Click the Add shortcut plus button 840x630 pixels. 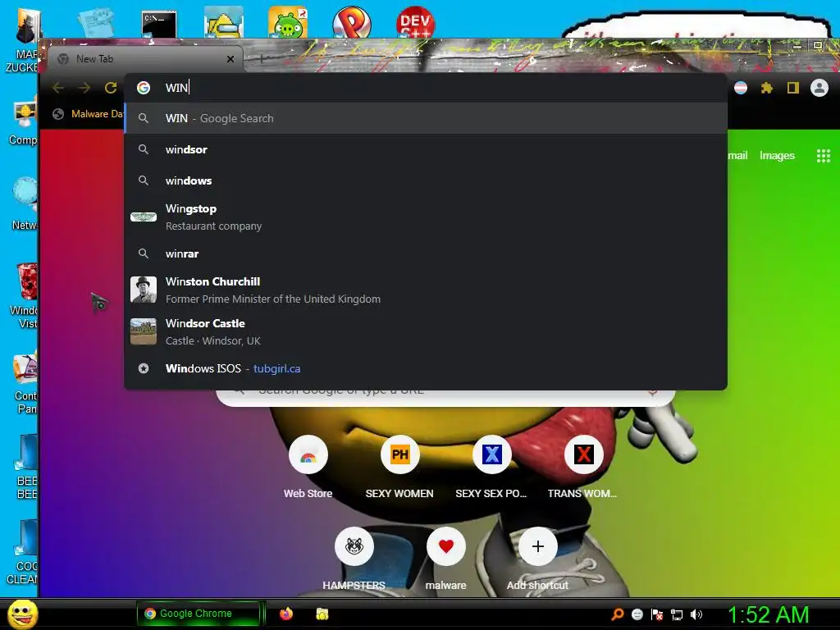(x=538, y=546)
